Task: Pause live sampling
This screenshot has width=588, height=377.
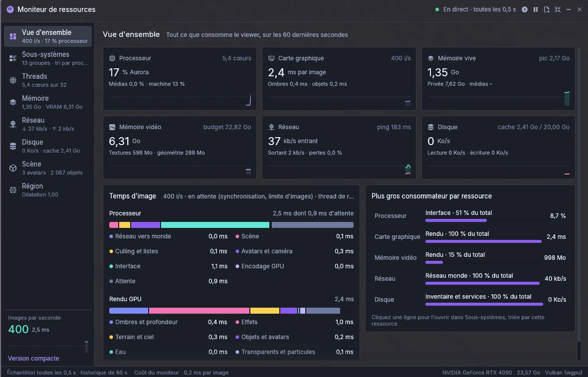Action: pos(536,9)
